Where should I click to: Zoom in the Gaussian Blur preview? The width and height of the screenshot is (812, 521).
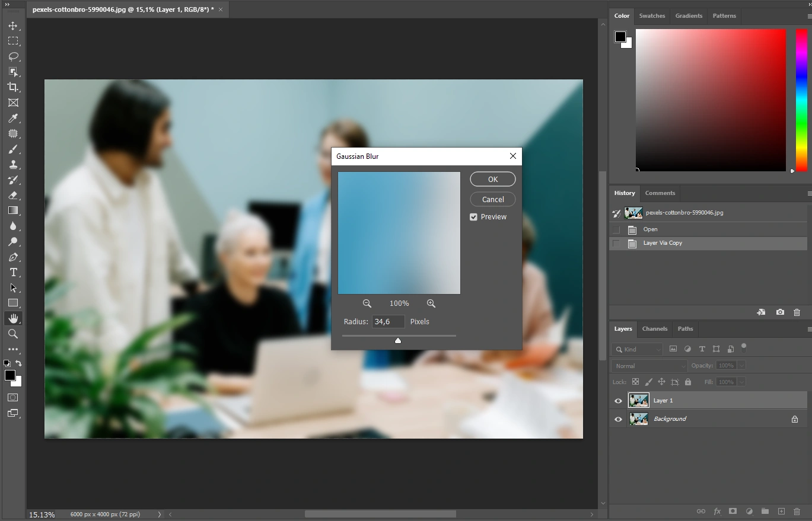coord(431,303)
